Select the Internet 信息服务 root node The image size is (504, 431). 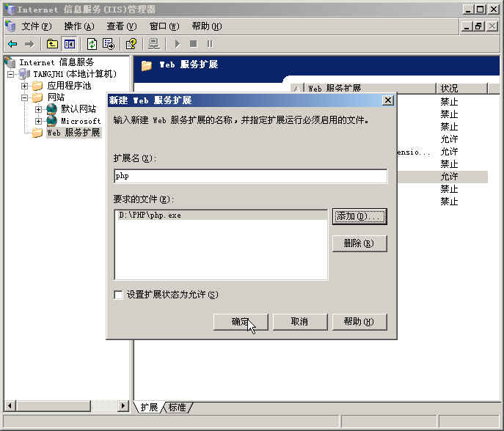coord(56,62)
